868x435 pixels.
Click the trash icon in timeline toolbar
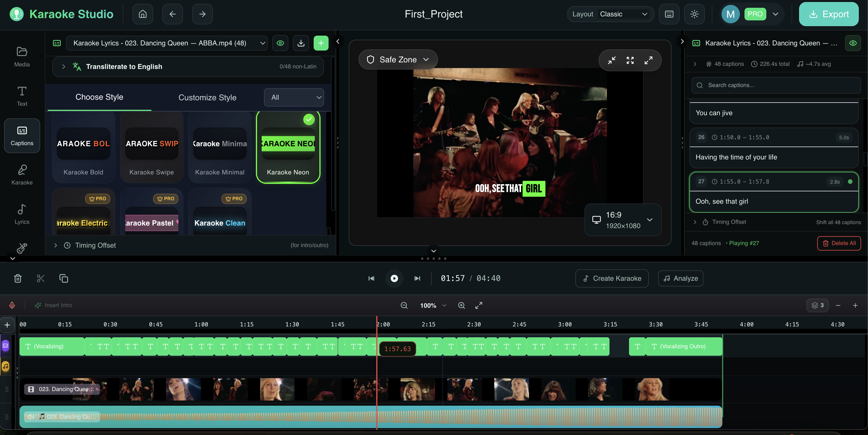tap(18, 278)
